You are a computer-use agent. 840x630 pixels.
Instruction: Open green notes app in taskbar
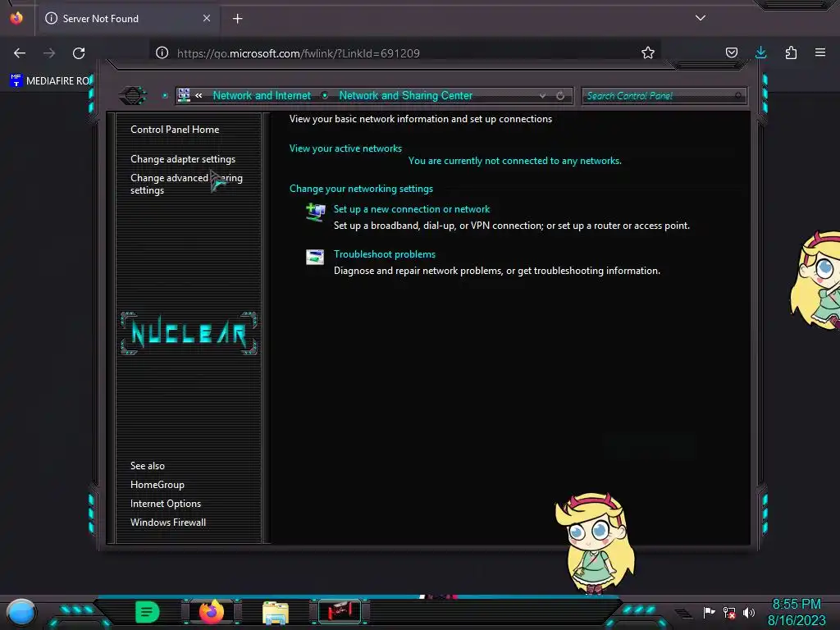coord(147,612)
